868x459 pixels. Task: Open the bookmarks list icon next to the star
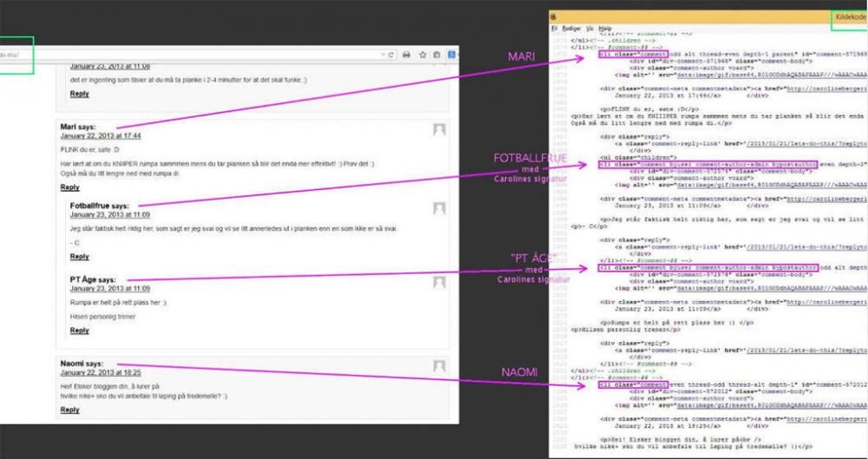coord(437,55)
